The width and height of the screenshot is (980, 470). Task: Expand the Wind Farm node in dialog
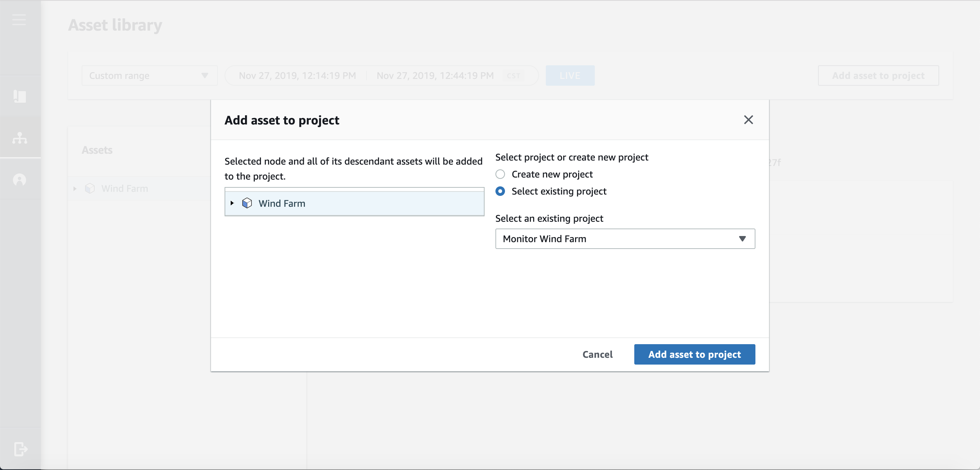point(232,203)
